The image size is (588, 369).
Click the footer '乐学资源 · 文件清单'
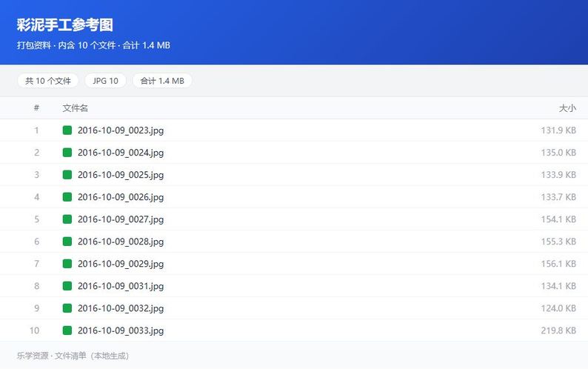coord(51,356)
